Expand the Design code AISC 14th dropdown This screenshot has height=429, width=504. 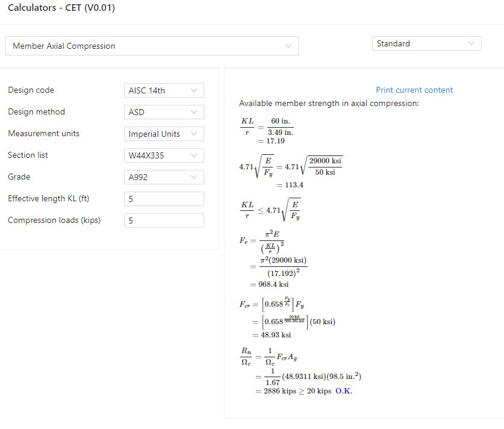coord(164,90)
